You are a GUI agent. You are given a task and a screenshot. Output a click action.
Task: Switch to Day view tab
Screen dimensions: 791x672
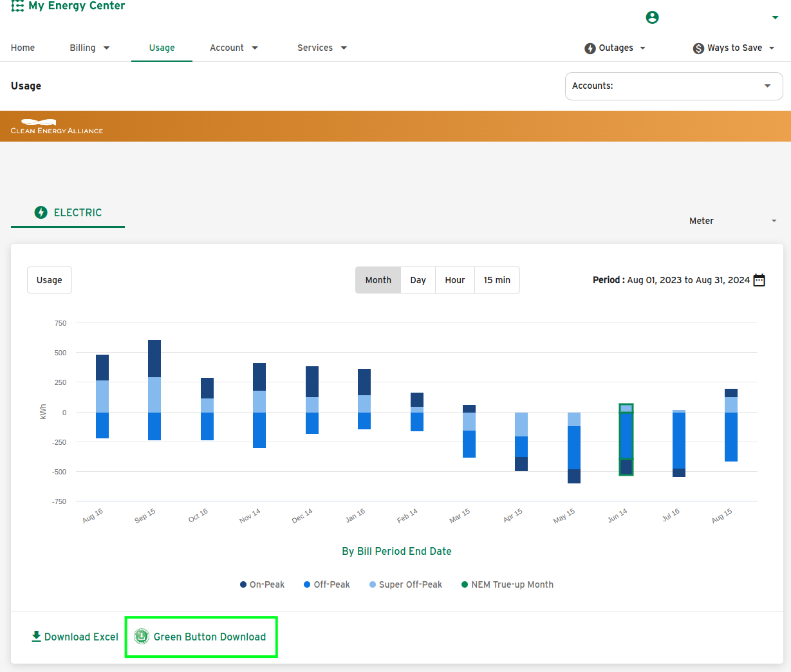418,280
